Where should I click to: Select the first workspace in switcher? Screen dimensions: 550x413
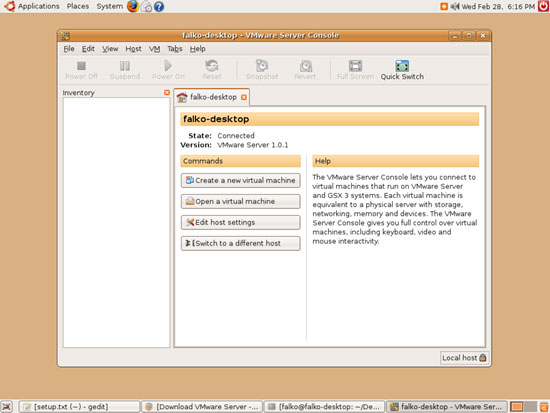click(516, 407)
